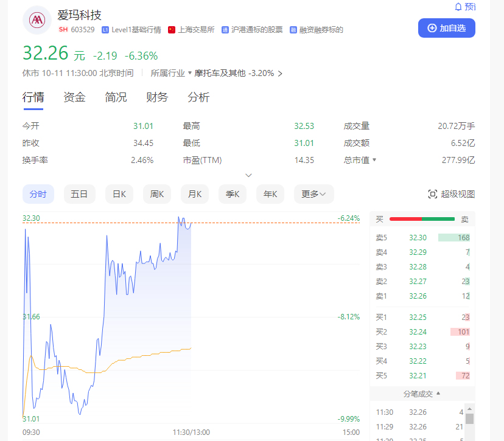This screenshot has height=441, width=504.
Task: Click the 成交额 value 6.52亿
Action: pyautogui.click(x=463, y=143)
